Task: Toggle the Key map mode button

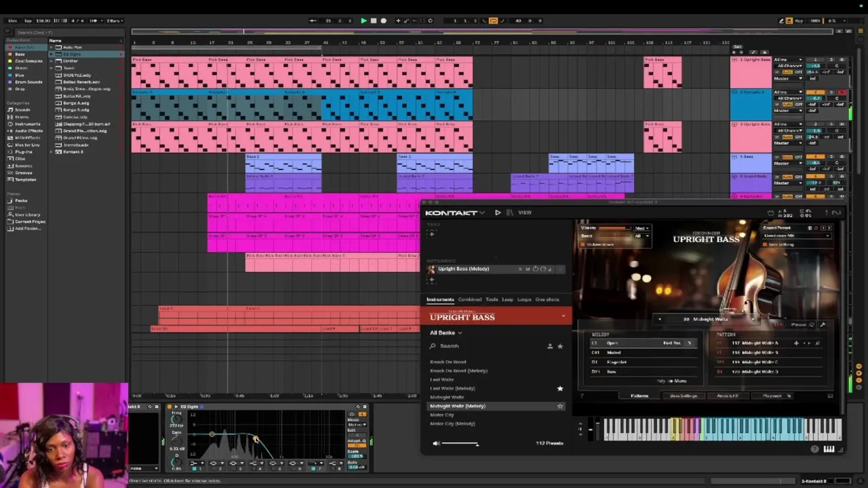Action: click(799, 21)
